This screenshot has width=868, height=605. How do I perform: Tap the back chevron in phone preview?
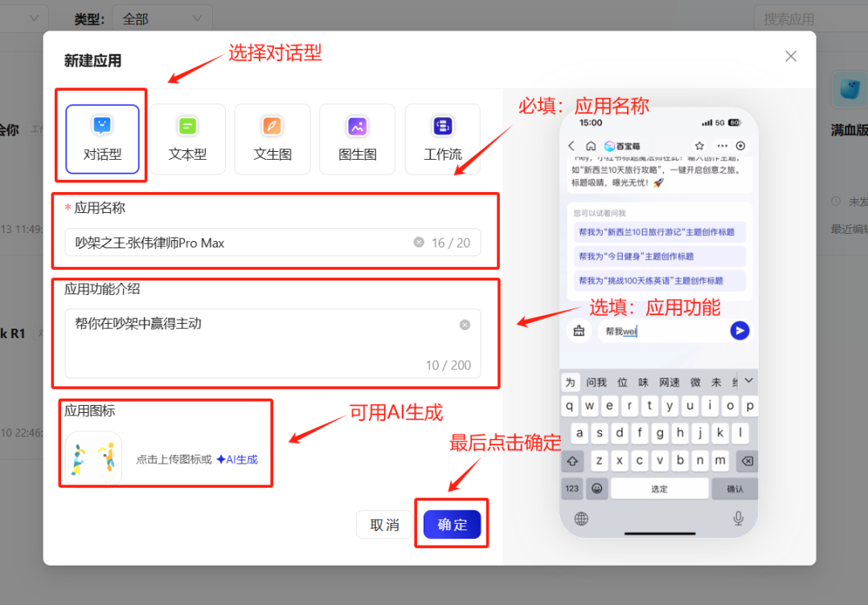point(571,145)
